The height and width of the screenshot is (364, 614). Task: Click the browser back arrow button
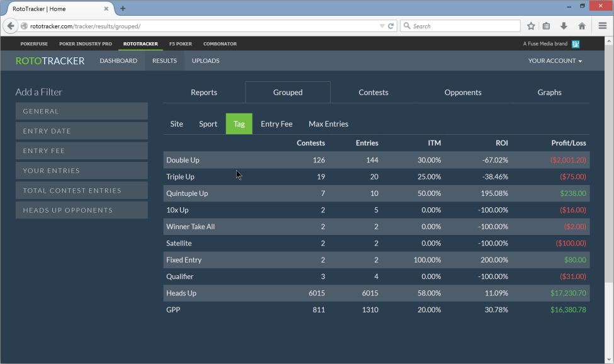pos(11,26)
